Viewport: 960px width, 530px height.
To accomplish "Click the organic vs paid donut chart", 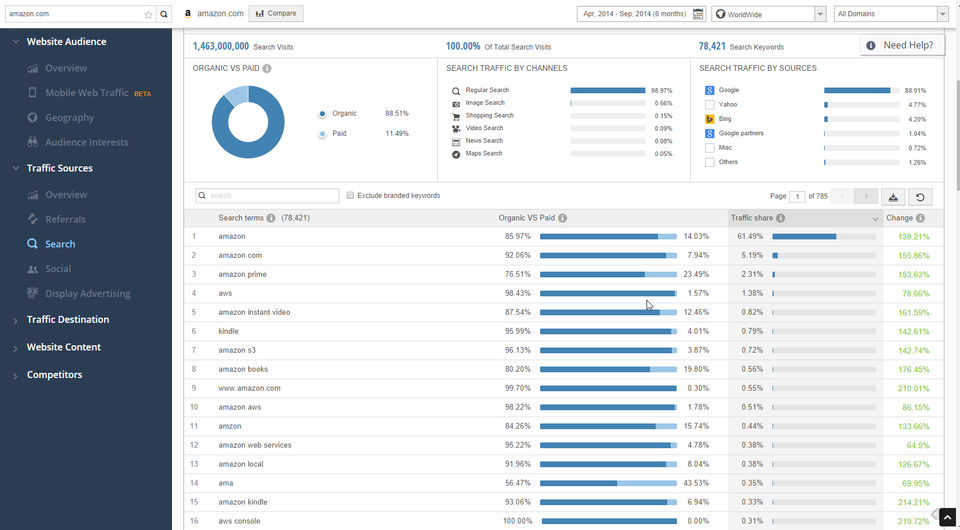I will (x=248, y=122).
